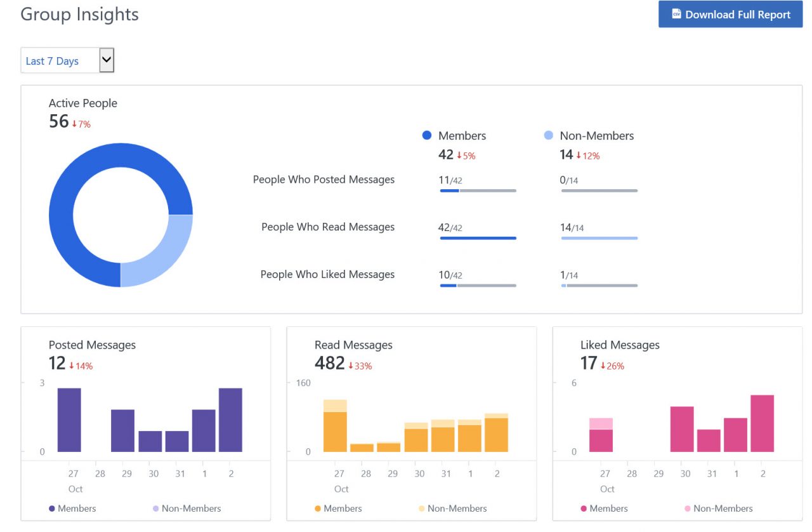Click the Oct 31 bar in Read Messages
This screenshot has height=532, width=812.
coord(443,436)
